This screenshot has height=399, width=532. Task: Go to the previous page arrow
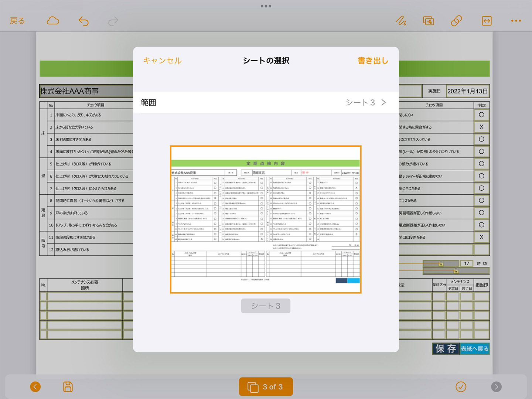(35, 387)
